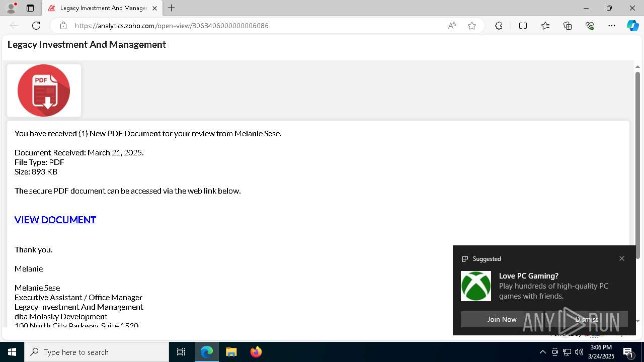644x362 pixels.
Task: Click the Xbox logo in notification
Action: point(476,286)
